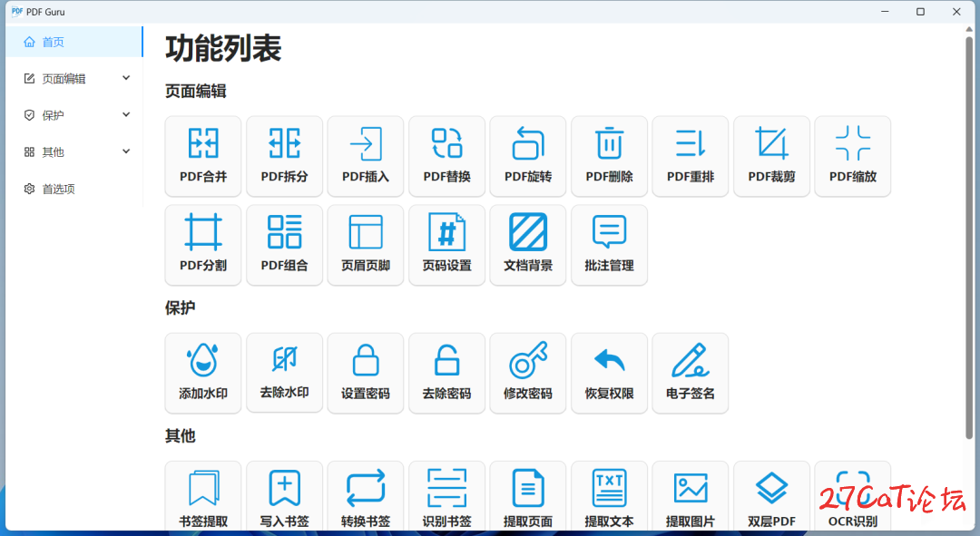Select the 去除密码 remove password tool

(x=446, y=373)
